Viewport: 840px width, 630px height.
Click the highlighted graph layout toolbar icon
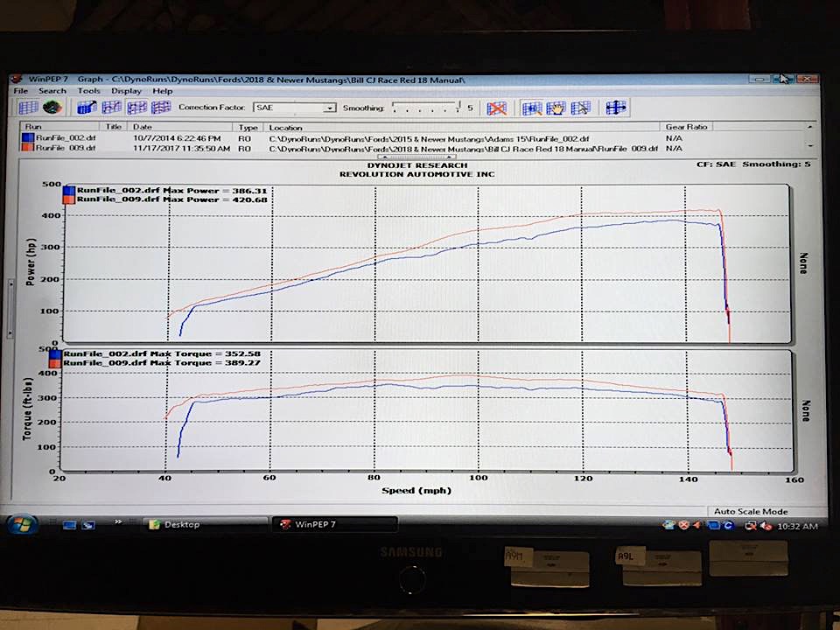tap(136, 108)
